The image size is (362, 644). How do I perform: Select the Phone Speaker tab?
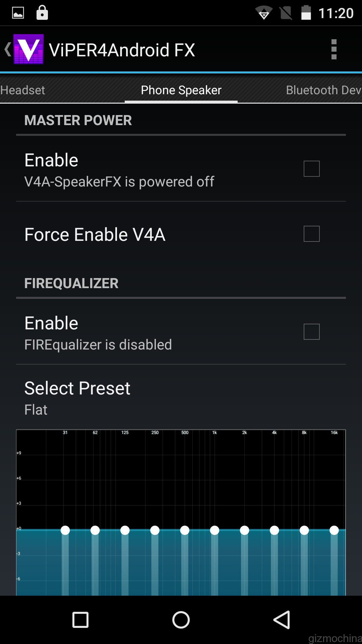181,90
